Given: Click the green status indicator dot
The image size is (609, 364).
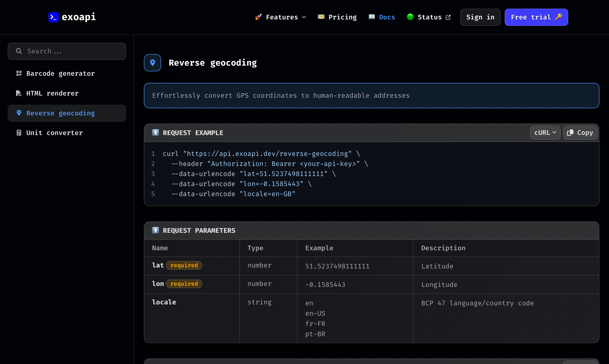Looking at the screenshot, I should tap(410, 17).
